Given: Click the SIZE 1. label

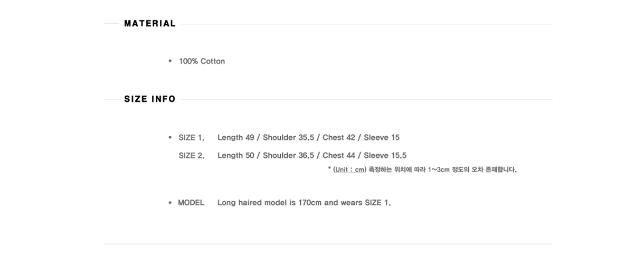Looking at the screenshot, I should [x=191, y=138].
